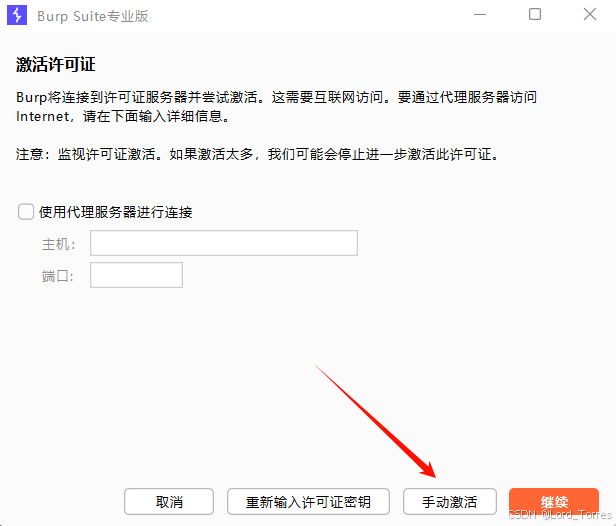Click the 激活许可证 heading text
616x526 pixels.
pyautogui.click(x=56, y=64)
